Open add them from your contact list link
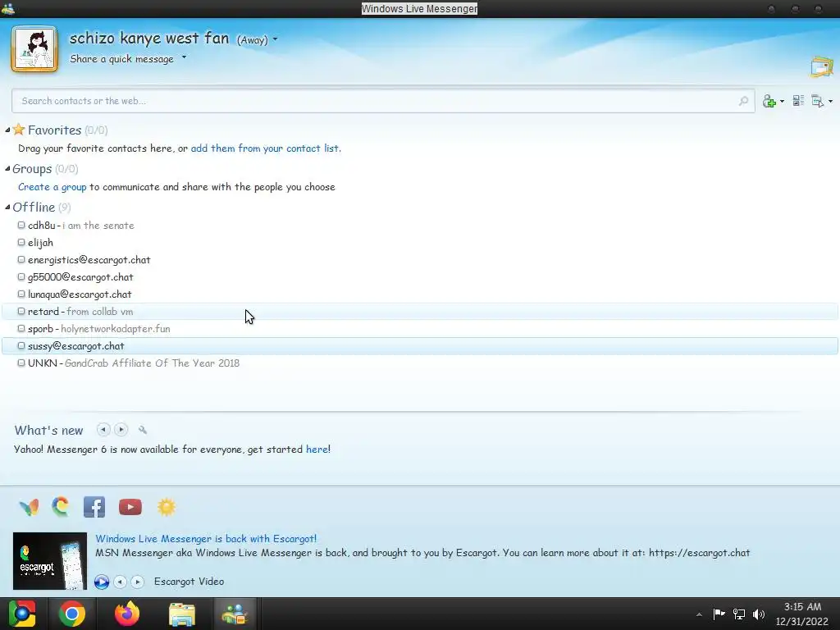This screenshot has width=840, height=630. [266, 148]
